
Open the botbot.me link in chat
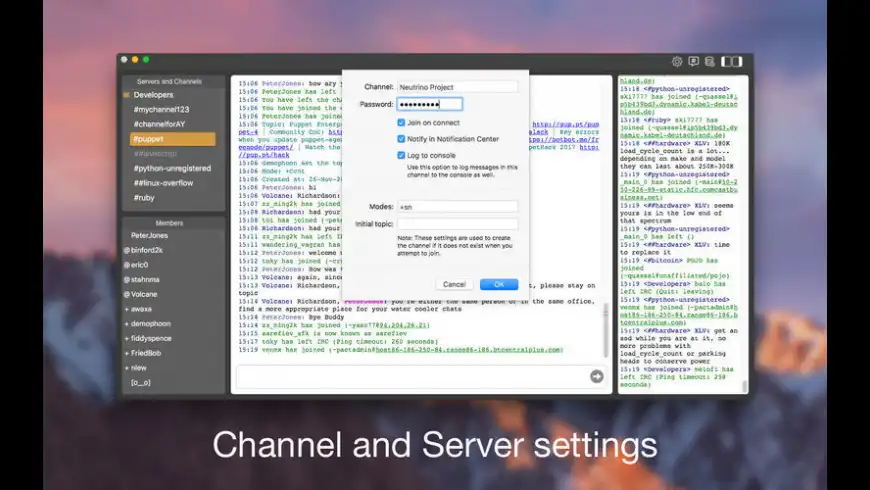click(x=564, y=140)
